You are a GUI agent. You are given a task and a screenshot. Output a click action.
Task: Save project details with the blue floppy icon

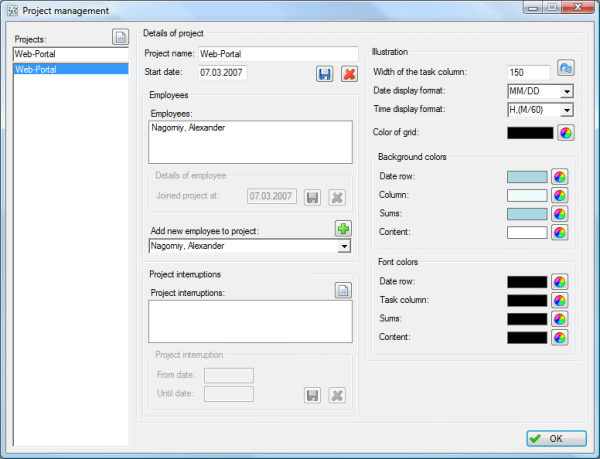pyautogui.click(x=324, y=74)
